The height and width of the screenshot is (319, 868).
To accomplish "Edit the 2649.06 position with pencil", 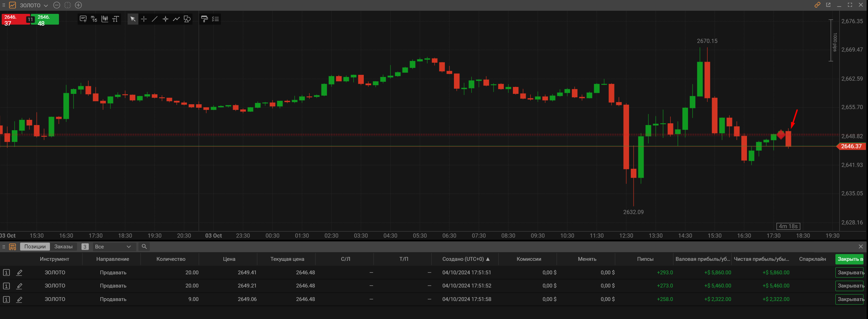I will tap(19, 299).
